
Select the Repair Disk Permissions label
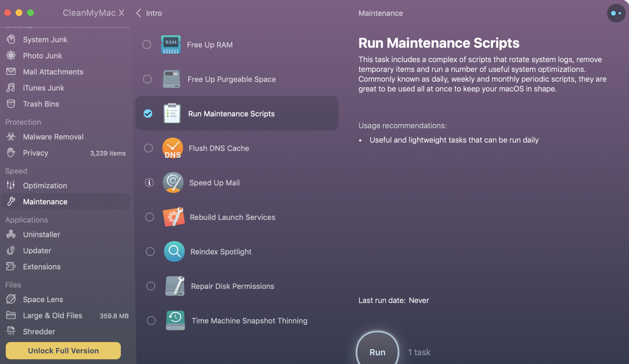(233, 286)
